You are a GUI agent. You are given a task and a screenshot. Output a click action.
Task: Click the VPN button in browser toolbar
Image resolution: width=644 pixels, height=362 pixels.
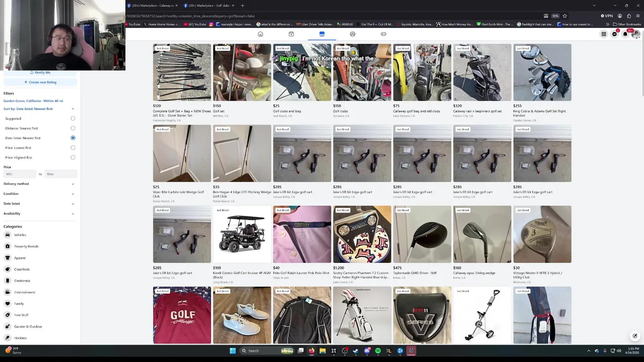pyautogui.click(x=607, y=16)
